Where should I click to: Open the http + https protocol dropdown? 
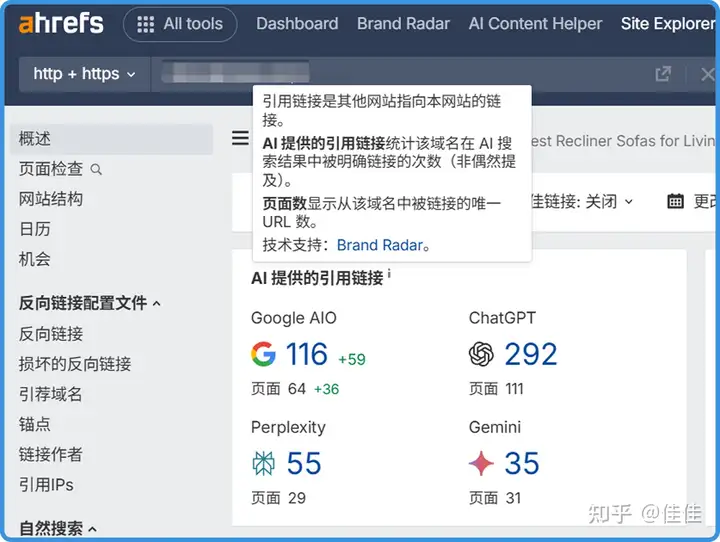pyautogui.click(x=84, y=74)
